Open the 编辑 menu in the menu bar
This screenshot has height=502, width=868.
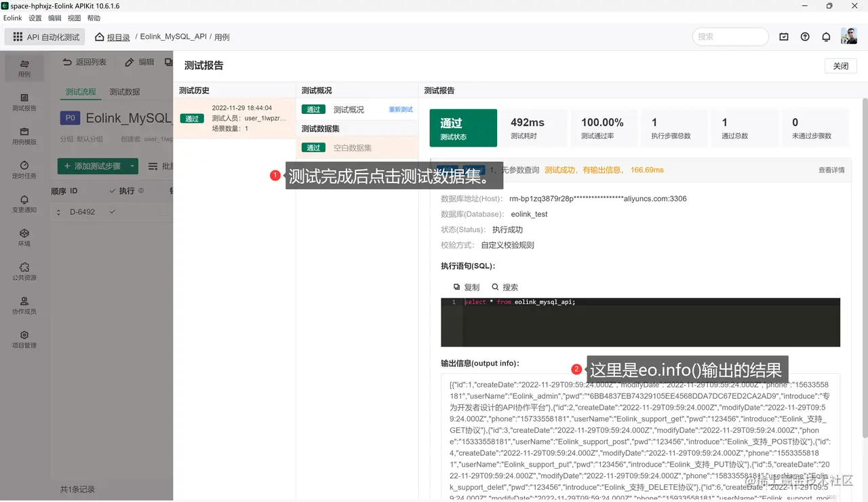point(54,18)
